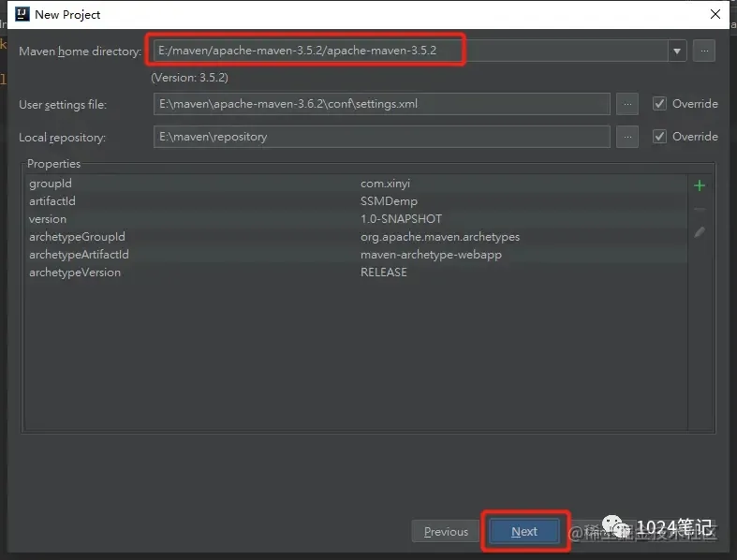Browse for Maven home directory with ellipsis button
This screenshot has height=560, width=737.
[703, 51]
